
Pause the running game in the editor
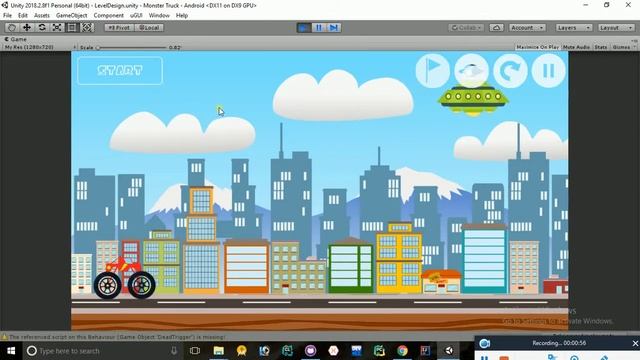(x=319, y=27)
